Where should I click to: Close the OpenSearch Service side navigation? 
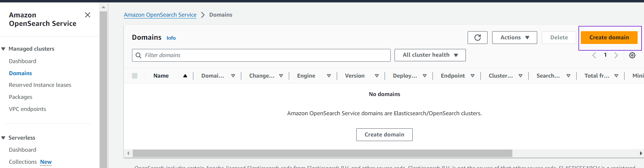[x=88, y=15]
